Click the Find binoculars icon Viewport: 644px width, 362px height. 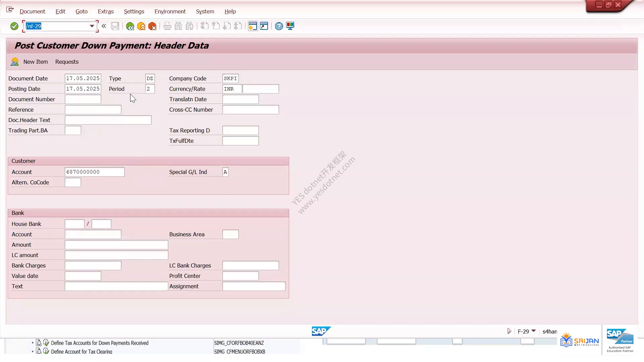click(178, 26)
